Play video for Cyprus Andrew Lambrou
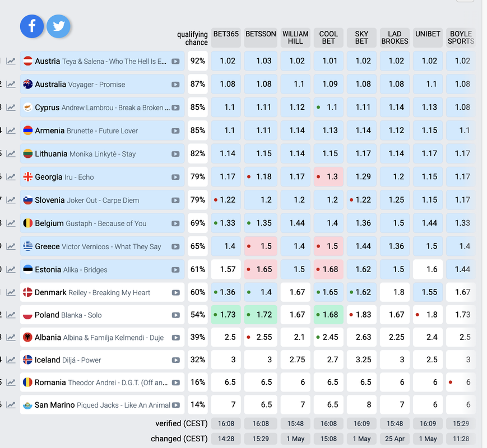The height and width of the screenshot is (448, 487). point(175,108)
